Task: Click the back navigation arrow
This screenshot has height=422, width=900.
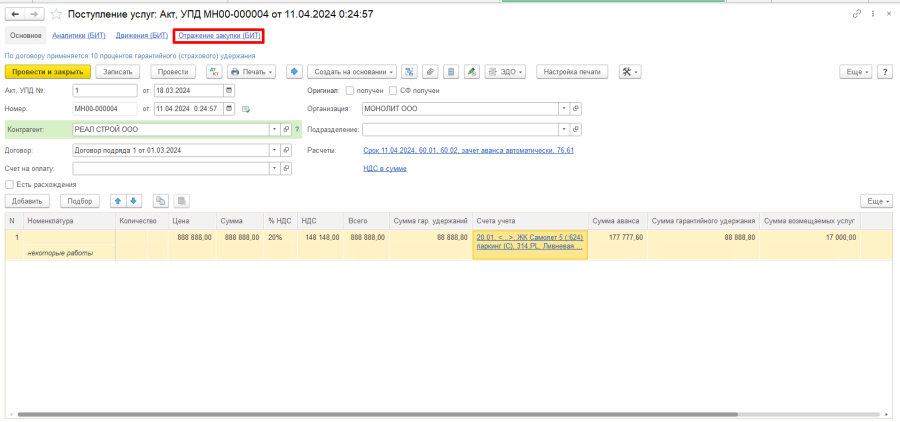Action: tap(15, 14)
